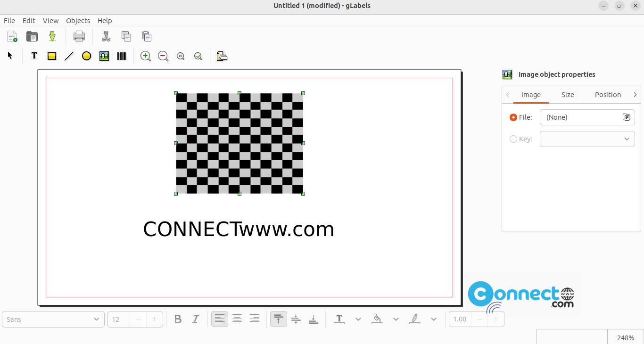The width and height of the screenshot is (644, 344).
Task: Open the Help menu
Action: click(x=105, y=21)
